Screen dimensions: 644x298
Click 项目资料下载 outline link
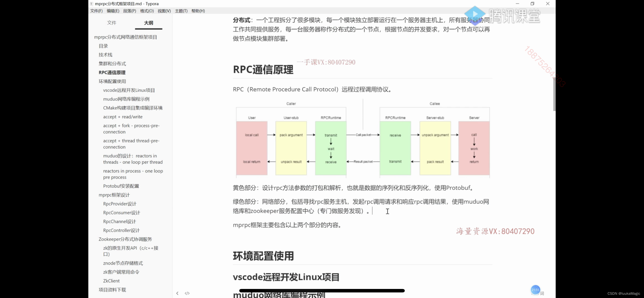point(112,289)
